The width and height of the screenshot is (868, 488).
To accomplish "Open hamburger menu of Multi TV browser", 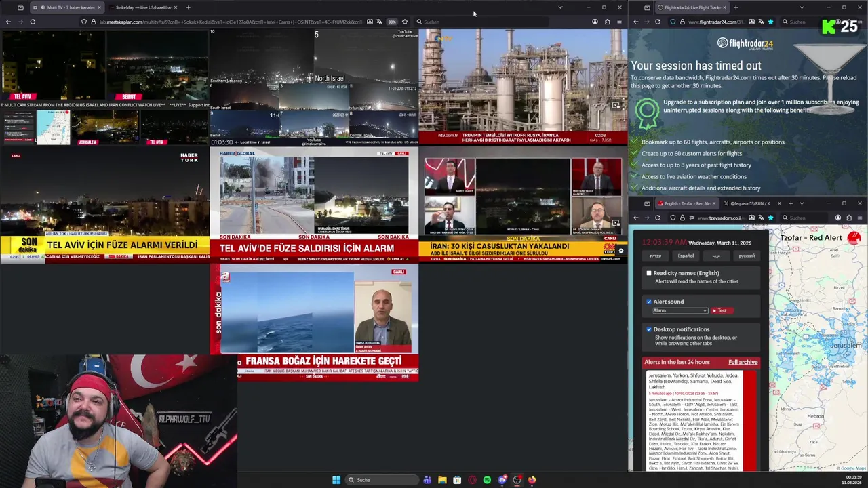I will coord(619,22).
